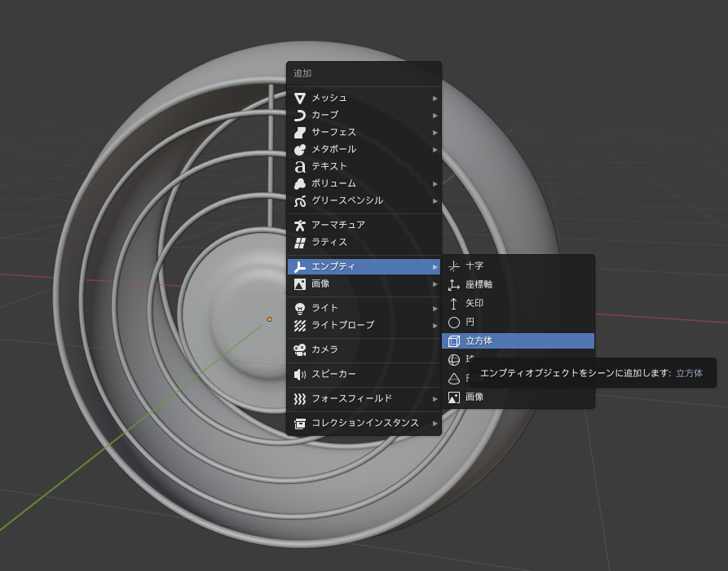The width and height of the screenshot is (728, 571).
Task: Expand the メタボール submenu arrow
Action: click(x=435, y=150)
